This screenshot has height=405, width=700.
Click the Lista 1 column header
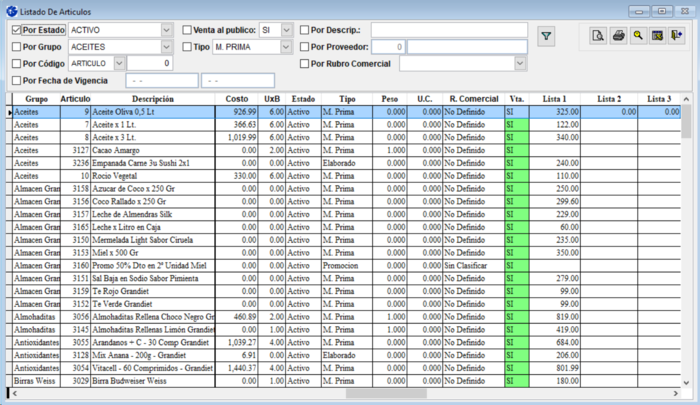coord(554,99)
